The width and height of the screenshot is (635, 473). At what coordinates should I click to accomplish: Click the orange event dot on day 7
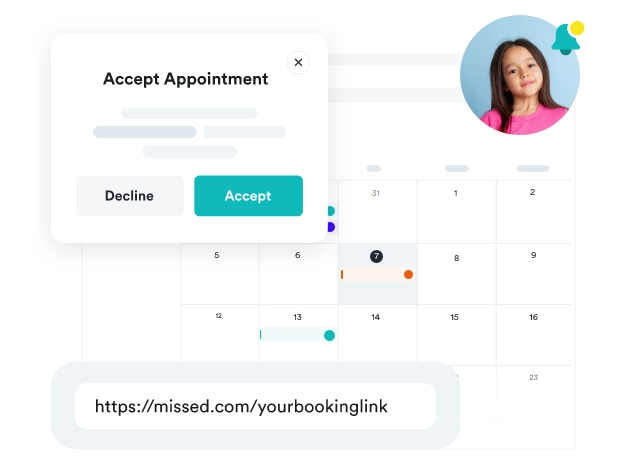click(408, 274)
